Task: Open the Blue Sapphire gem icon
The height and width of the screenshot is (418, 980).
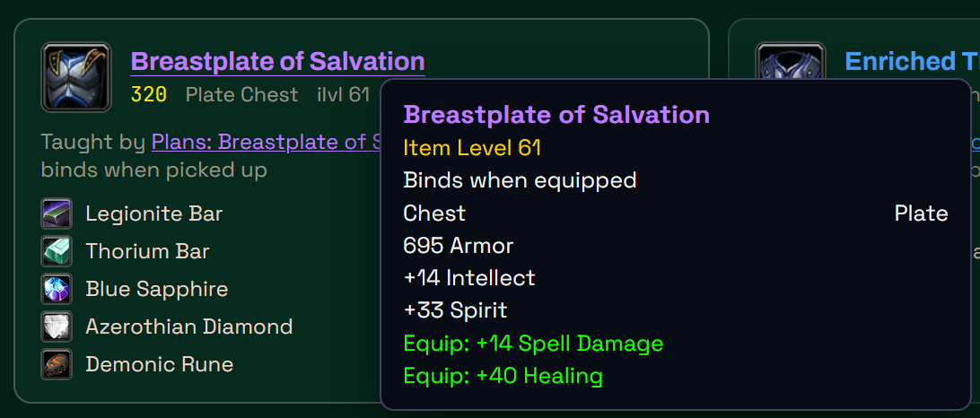Action: click(57, 289)
